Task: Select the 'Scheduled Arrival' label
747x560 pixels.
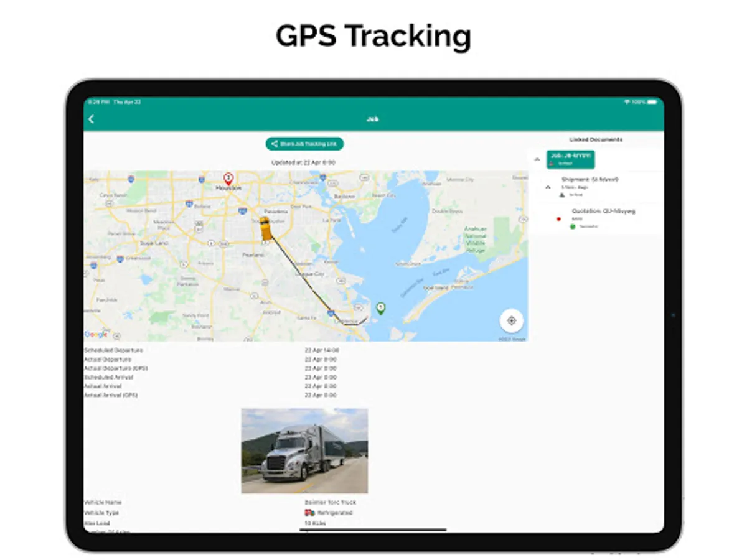Action: (108, 377)
